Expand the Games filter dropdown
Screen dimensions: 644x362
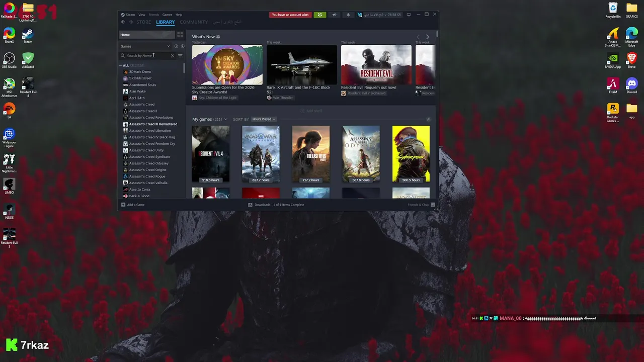point(145,46)
